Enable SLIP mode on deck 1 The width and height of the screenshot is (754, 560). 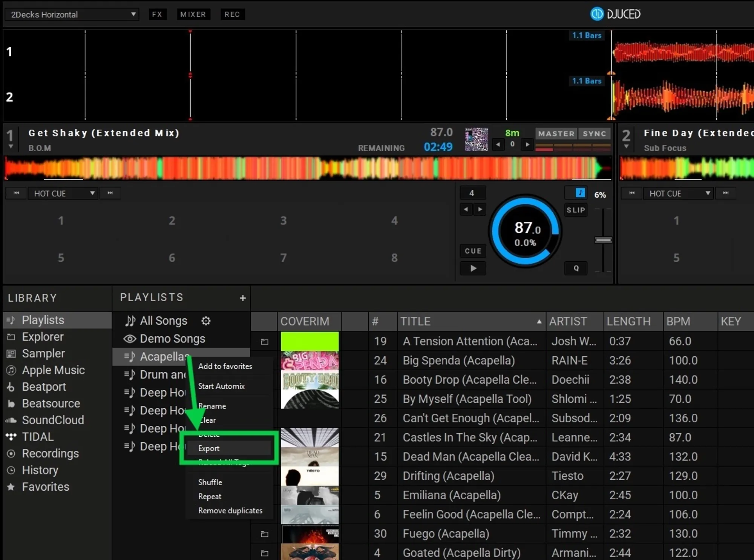coord(576,210)
